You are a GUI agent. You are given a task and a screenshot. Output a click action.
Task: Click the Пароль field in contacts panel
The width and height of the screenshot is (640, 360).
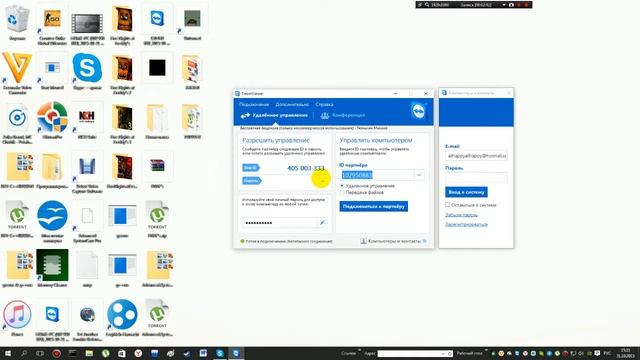coord(476,178)
